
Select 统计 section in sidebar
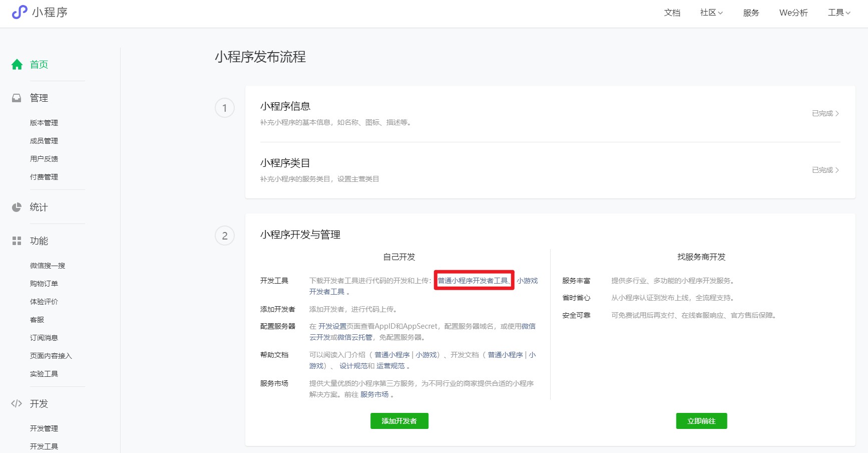39,207
